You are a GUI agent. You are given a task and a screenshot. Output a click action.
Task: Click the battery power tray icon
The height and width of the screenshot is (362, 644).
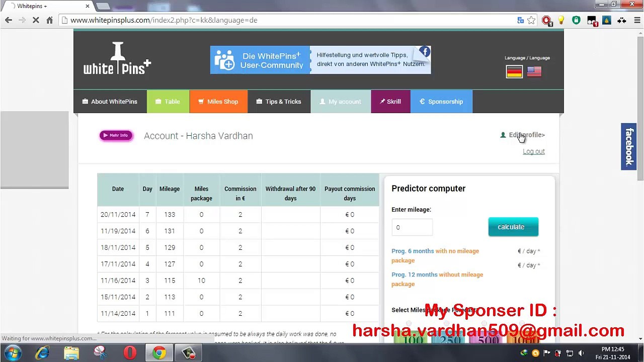coord(558,353)
